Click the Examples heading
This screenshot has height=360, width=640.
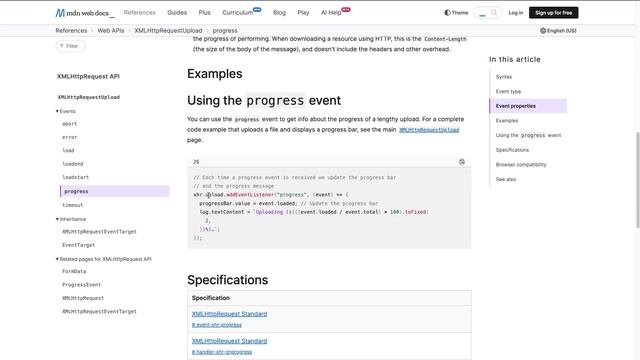[215, 74]
